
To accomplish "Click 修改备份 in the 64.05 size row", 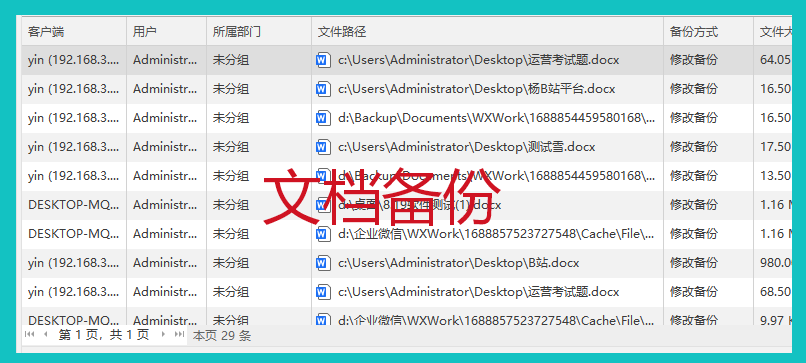I will (694, 61).
